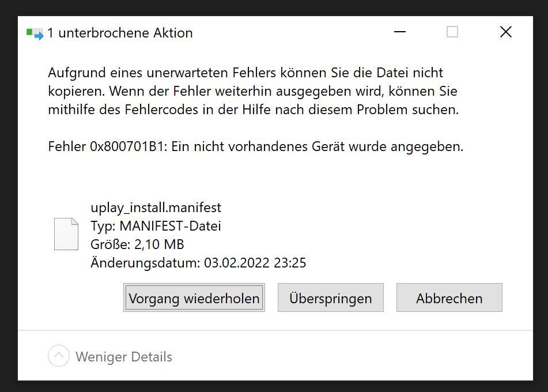Collapse details using the circled chevron-up icon
The height and width of the screenshot is (392, 548).
[59, 356]
